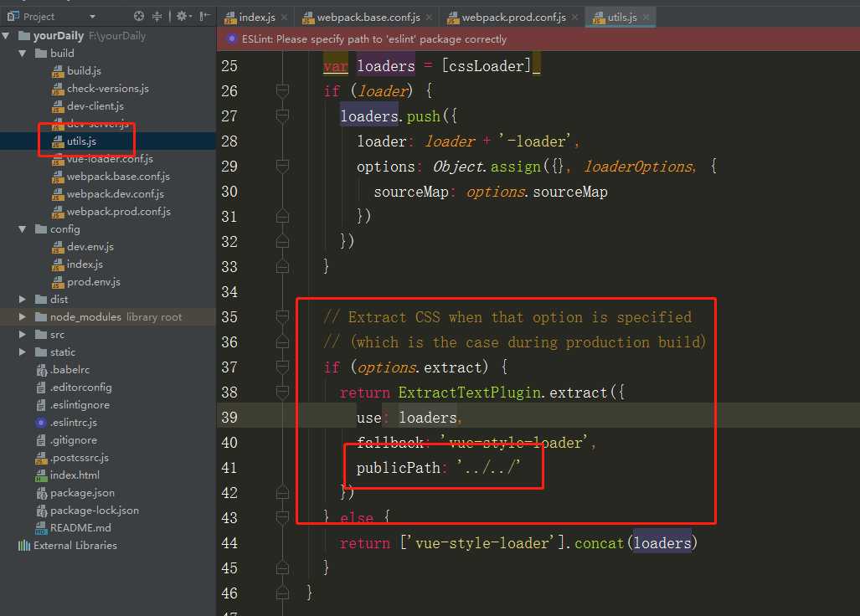
Task: Fold the options block at line 29
Action: click(282, 166)
